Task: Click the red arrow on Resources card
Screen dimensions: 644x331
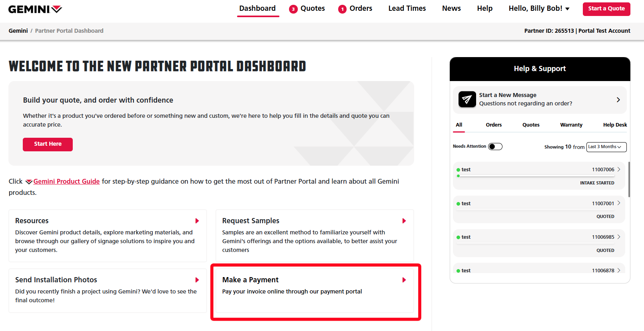Action: click(x=197, y=221)
